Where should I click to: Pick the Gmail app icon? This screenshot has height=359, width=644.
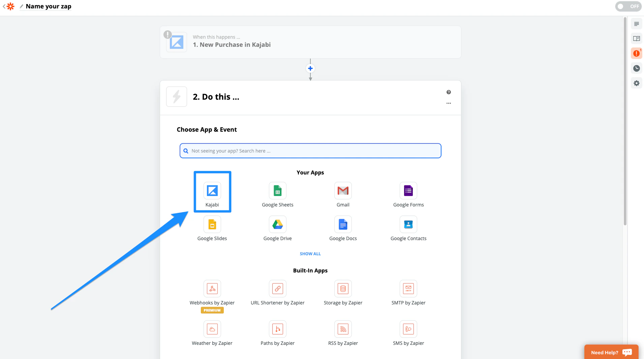(343, 191)
